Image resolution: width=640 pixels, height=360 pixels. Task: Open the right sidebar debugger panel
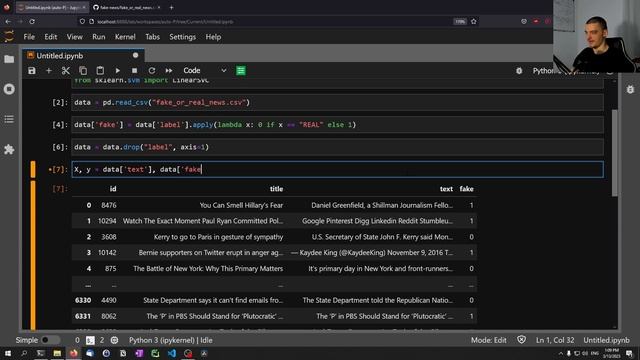point(630,89)
